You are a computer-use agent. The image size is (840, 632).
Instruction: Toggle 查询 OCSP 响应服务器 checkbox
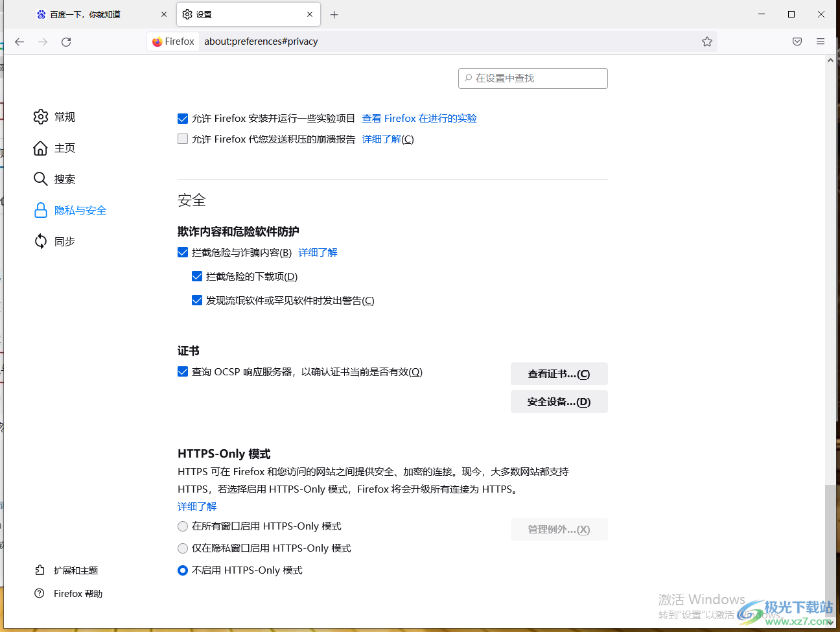click(x=183, y=372)
